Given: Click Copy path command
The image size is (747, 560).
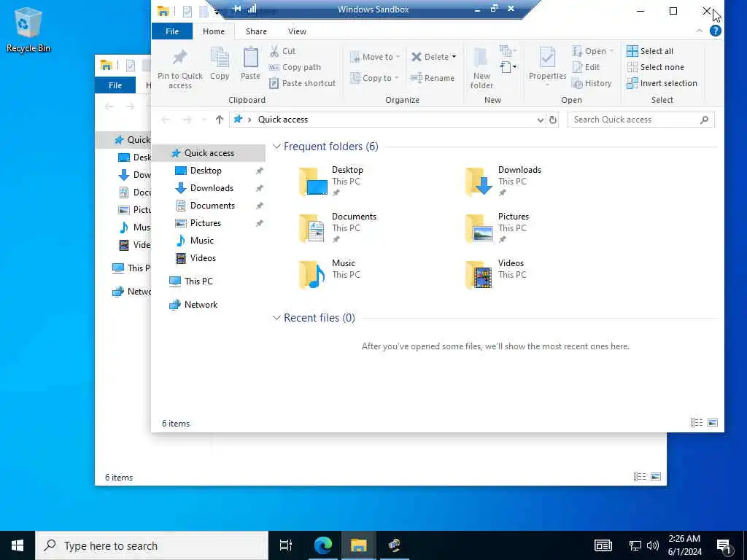Looking at the screenshot, I should pyautogui.click(x=295, y=67).
